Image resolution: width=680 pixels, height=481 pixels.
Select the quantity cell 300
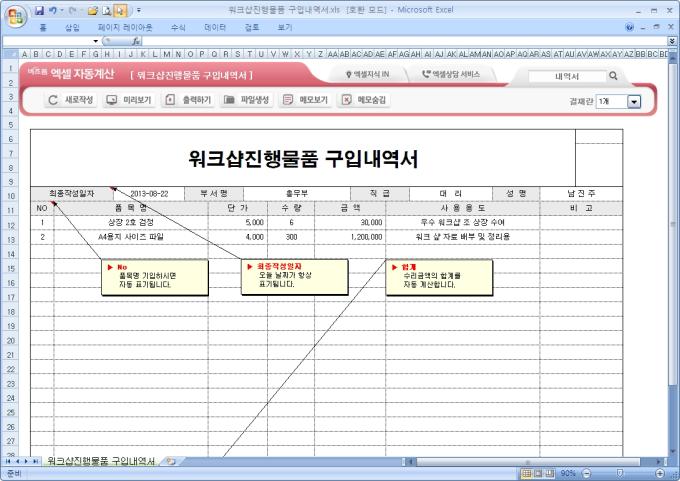pos(291,237)
